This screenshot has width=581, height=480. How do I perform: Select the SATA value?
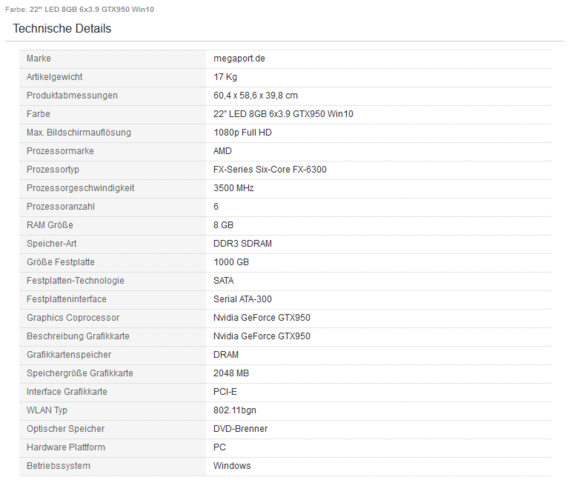tap(223, 281)
